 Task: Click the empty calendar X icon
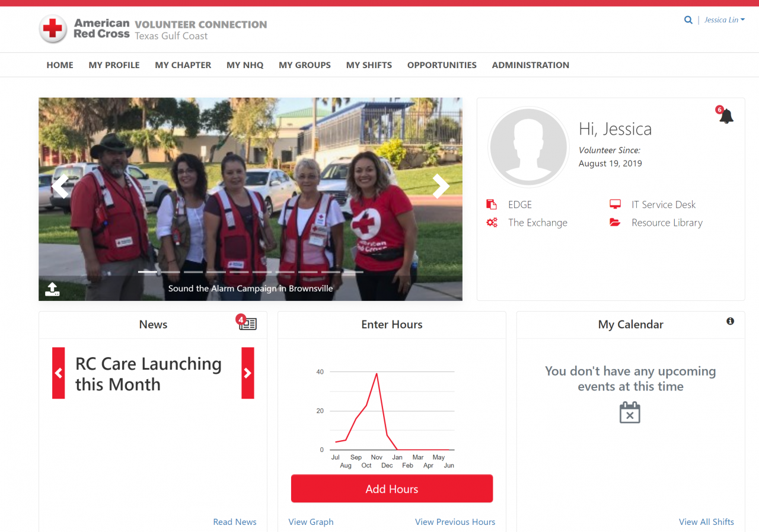coord(630,412)
